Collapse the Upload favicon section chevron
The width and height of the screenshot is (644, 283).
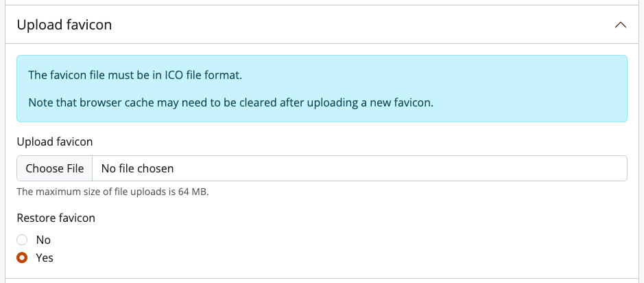coord(621,25)
